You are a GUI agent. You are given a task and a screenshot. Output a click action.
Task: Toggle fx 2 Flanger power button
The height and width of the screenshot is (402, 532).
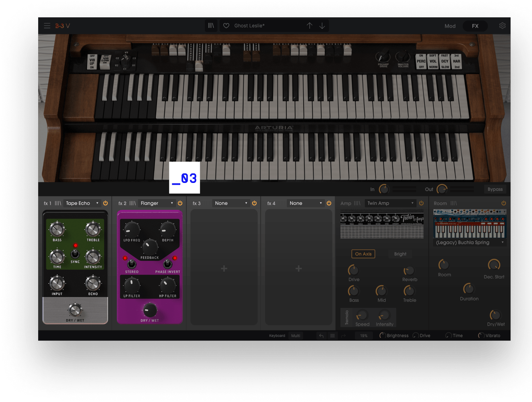click(x=180, y=203)
